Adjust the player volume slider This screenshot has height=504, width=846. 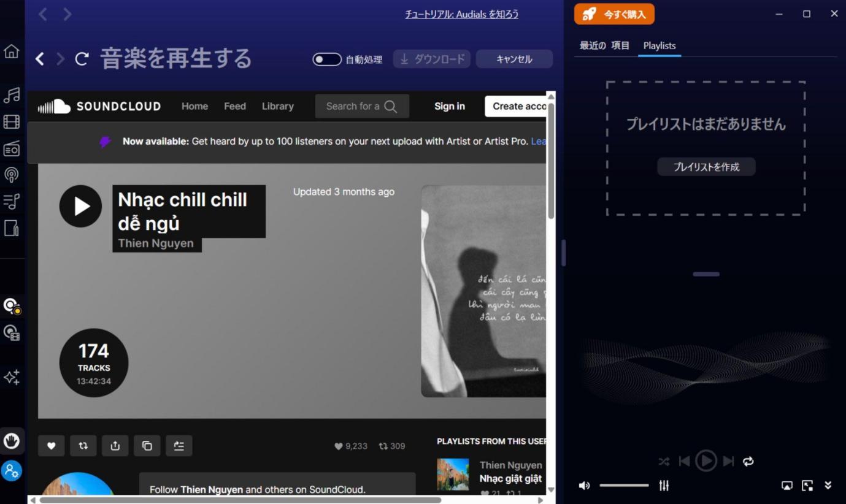pyautogui.click(x=624, y=486)
